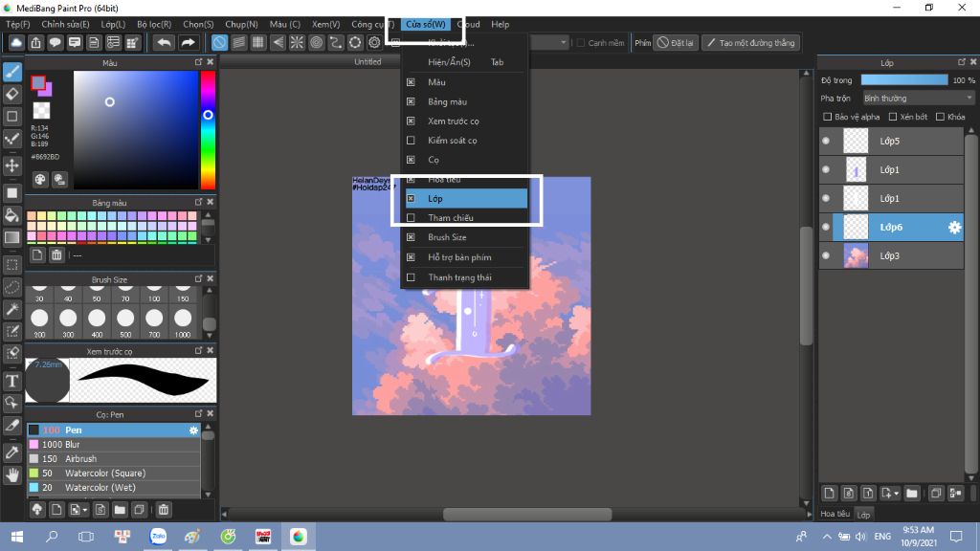
Task: Click trash icon in Bảng màu panel
Action: coord(56,254)
